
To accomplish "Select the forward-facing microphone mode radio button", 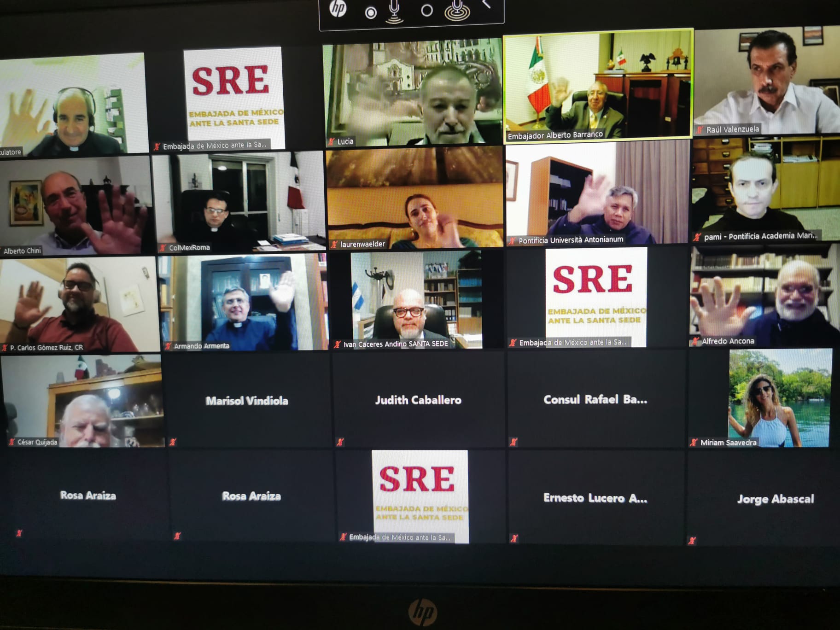I will click(x=371, y=13).
